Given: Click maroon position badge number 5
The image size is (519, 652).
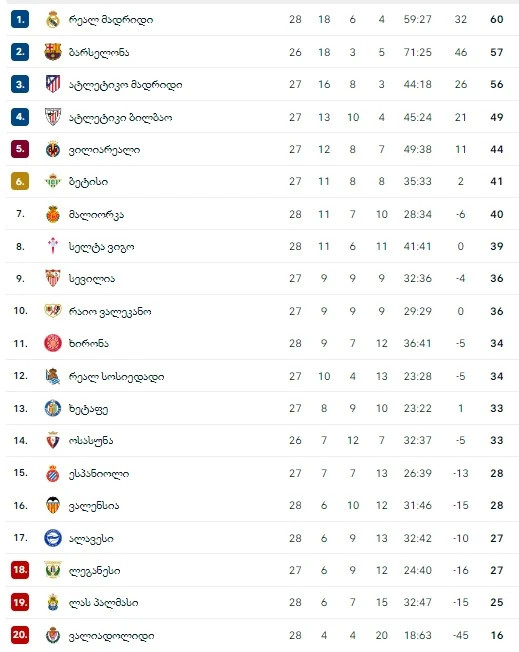Looking at the screenshot, I should click(20, 149).
